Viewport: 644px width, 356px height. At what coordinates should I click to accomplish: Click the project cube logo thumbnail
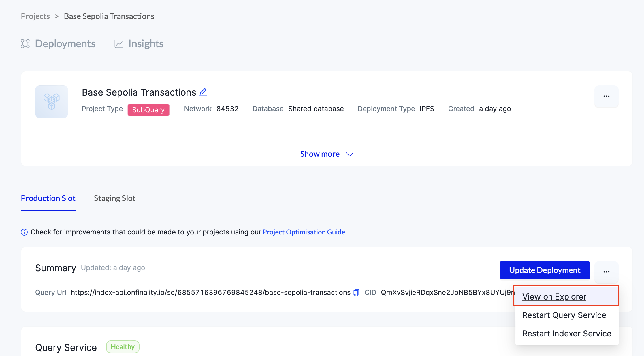[x=52, y=101]
